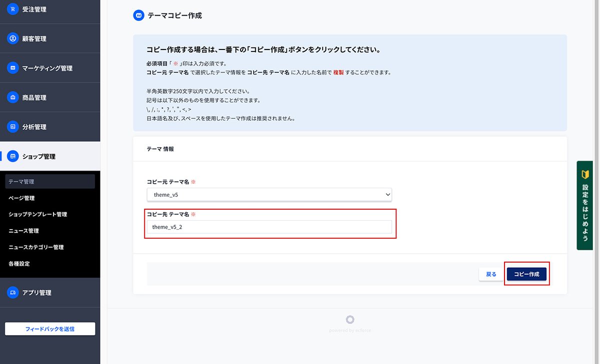This screenshot has height=364, width=600.
Task: Click the ショップ管理 sidebar icon
Action: pos(12,156)
